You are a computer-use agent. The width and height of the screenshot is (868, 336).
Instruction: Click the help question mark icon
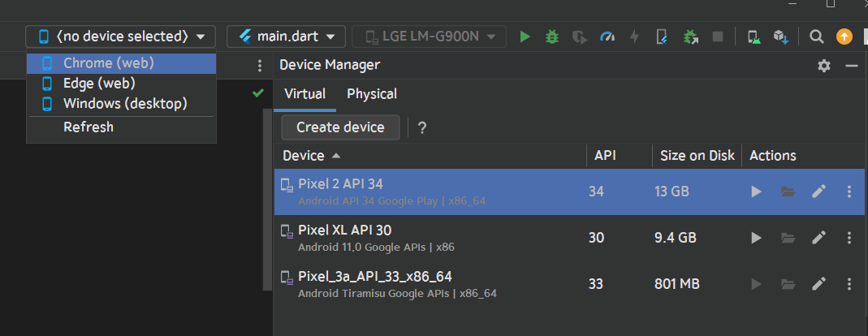[422, 128]
